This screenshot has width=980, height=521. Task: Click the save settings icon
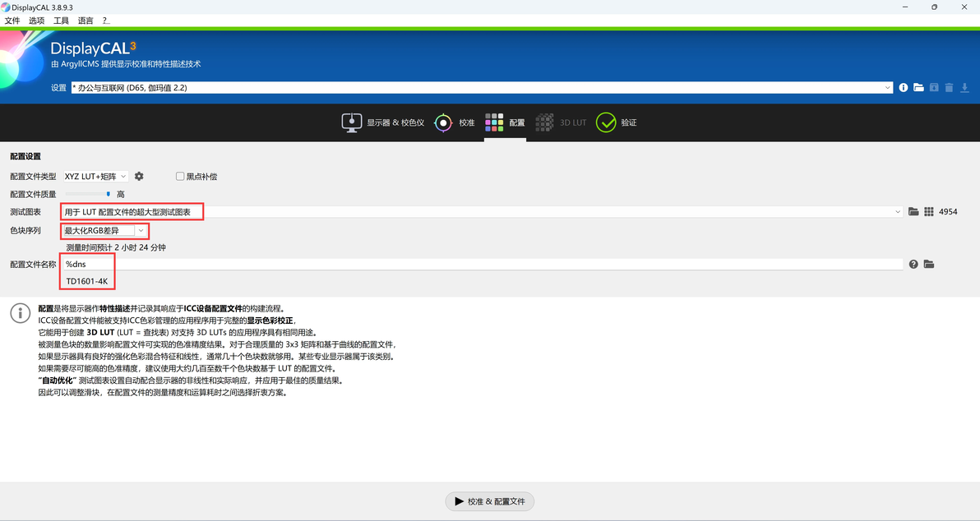(x=934, y=87)
